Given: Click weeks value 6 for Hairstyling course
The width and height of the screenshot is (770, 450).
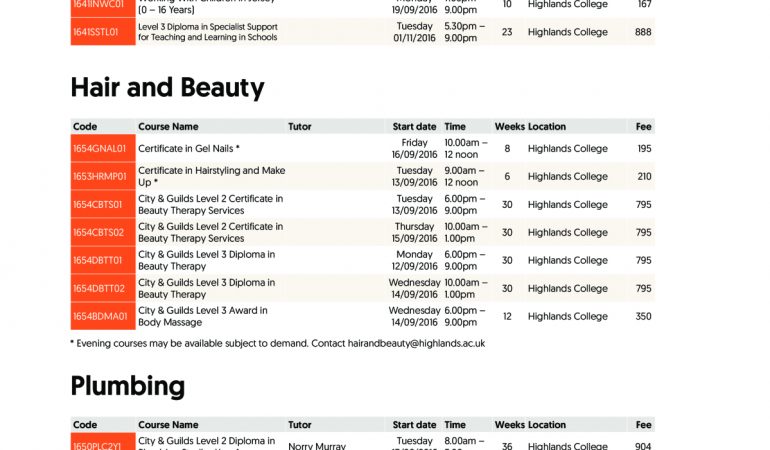Looking at the screenshot, I should point(507,176).
